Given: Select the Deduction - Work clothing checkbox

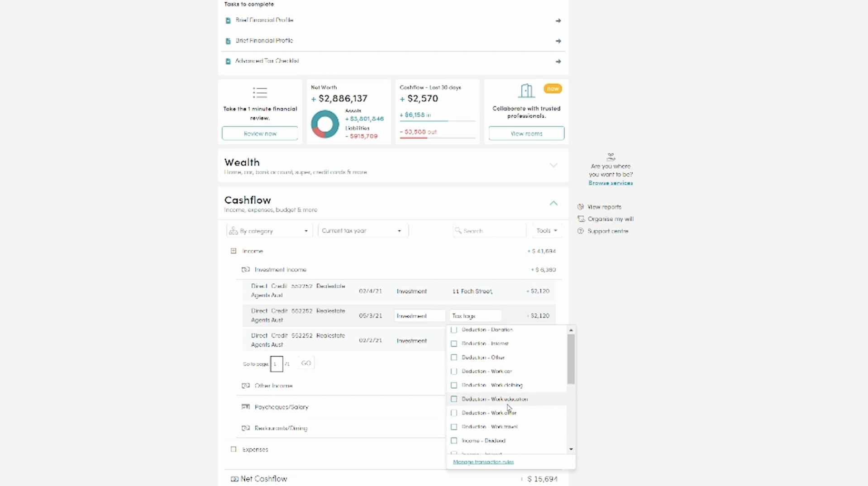Looking at the screenshot, I should coord(454,386).
